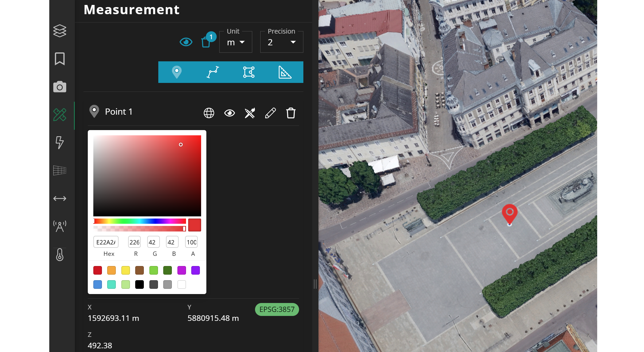644x352 pixels.
Task: Click the delete-all trash with badge 1
Action: point(206,42)
